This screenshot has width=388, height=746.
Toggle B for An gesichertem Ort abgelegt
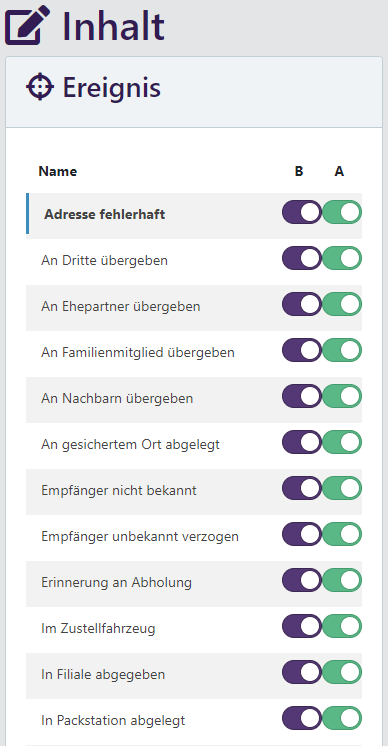tap(302, 442)
